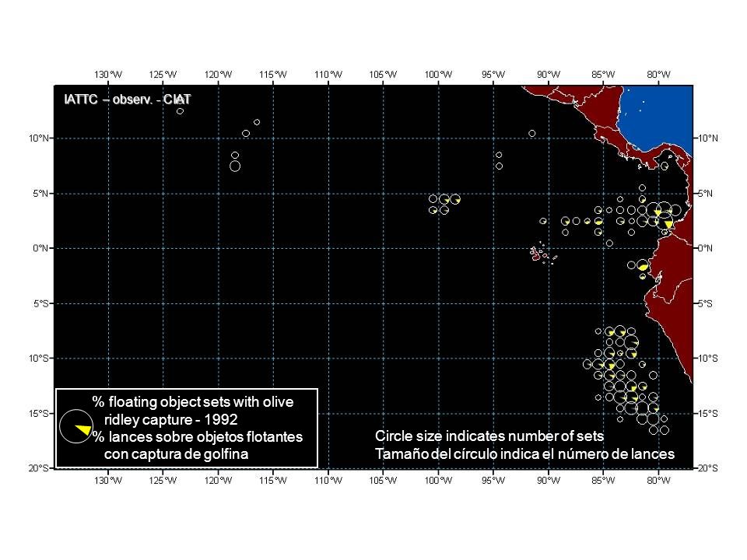The width and height of the screenshot is (747, 560).
Task: Click the 10°S label on the right axis
Action: (x=708, y=358)
